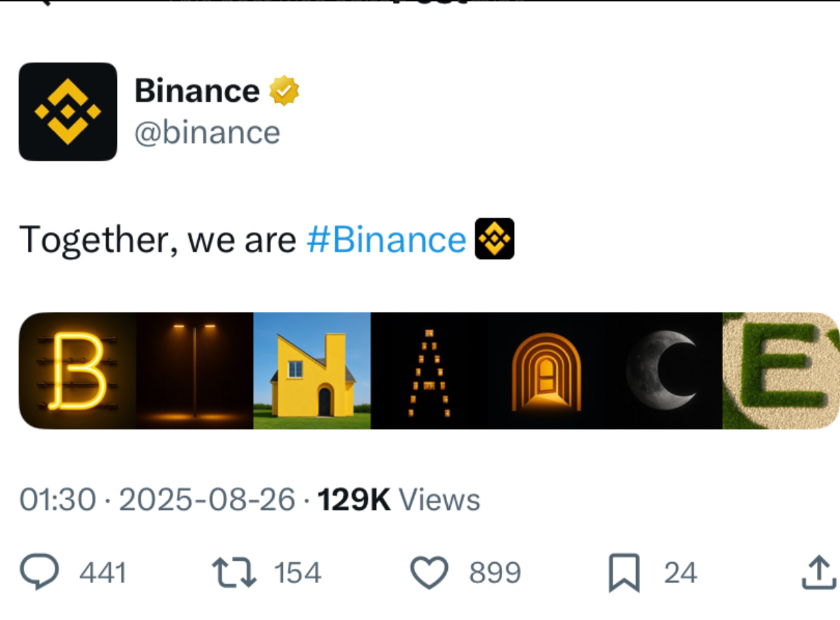Open the #Binance hashtag link

386,240
